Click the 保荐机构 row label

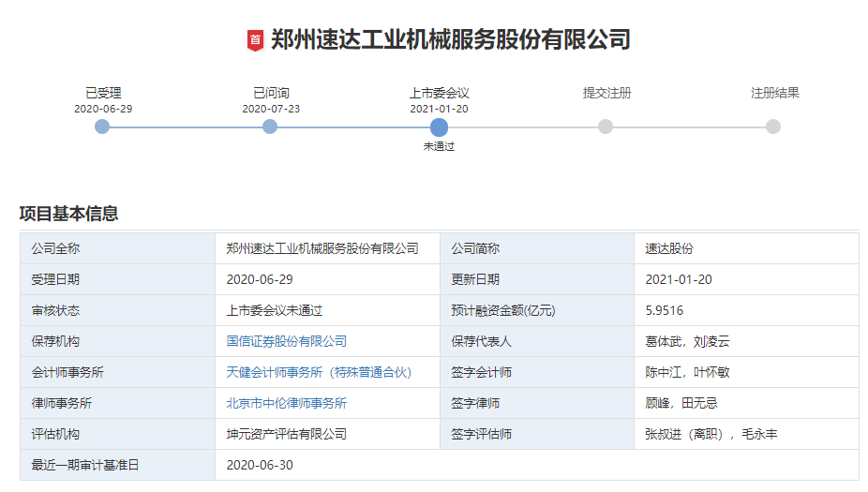point(55,341)
